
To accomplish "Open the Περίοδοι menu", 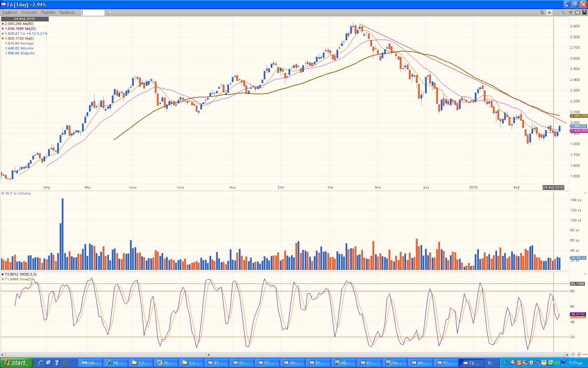I will [48, 12].
